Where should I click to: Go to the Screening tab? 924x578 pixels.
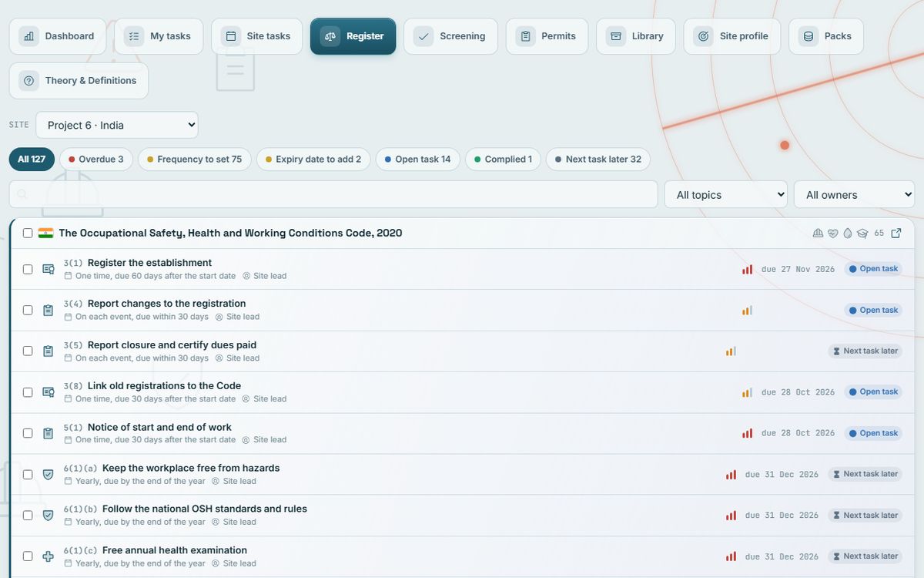[451, 36]
